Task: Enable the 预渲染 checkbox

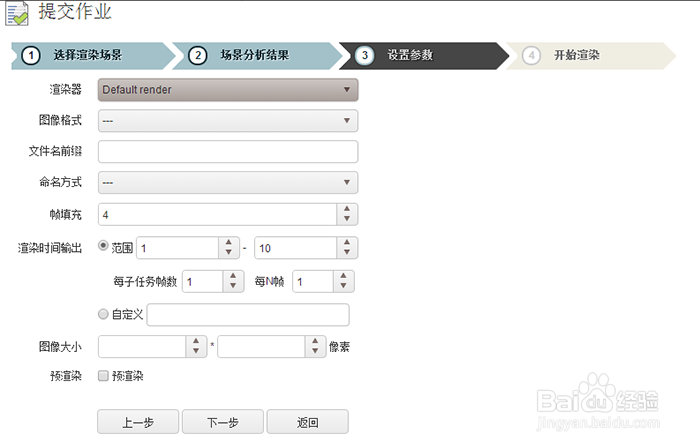Action: [103, 377]
